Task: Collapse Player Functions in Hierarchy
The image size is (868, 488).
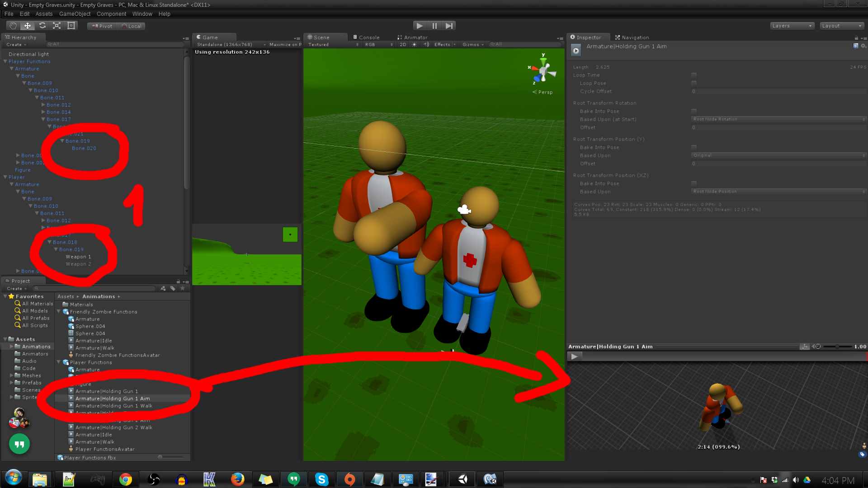Action: pyautogui.click(x=5, y=61)
